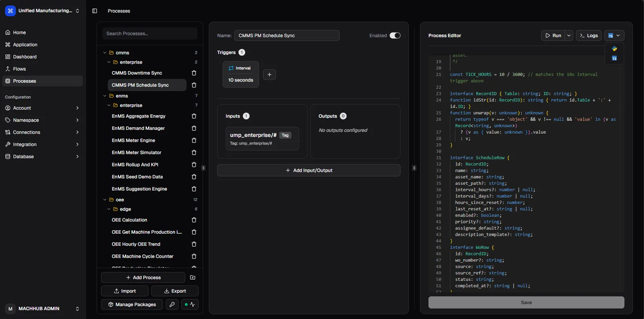Viewport: 644px width, 319px height.
Task: Click the Save button
Action: [x=526, y=302]
